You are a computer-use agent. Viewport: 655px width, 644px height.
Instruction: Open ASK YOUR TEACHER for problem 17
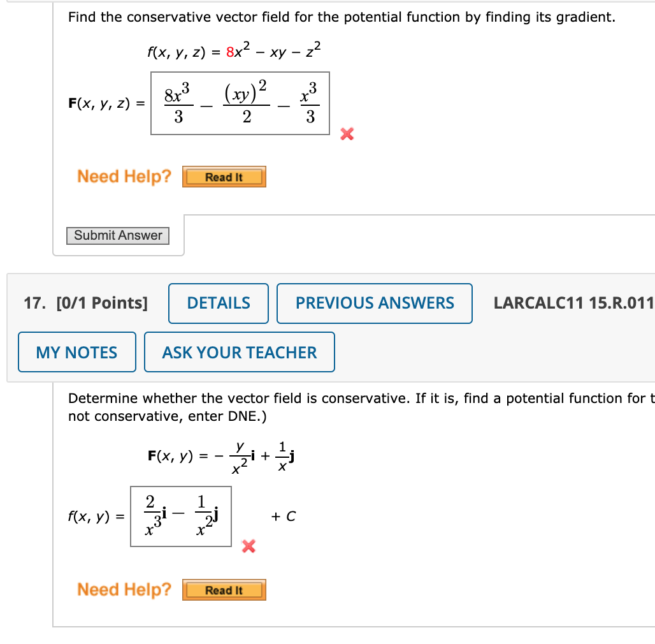[240, 352]
